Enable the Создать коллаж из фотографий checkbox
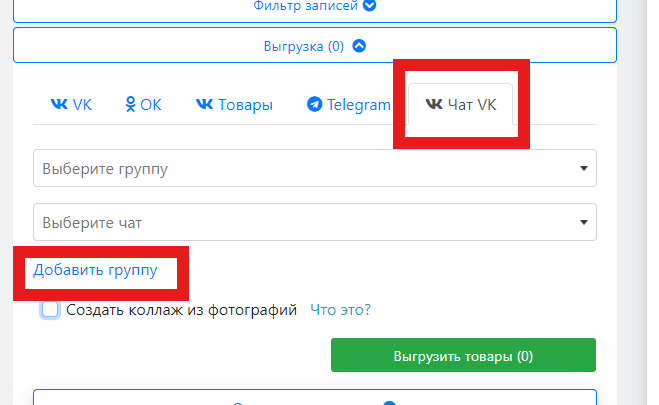The height and width of the screenshot is (405, 659). pos(51,310)
